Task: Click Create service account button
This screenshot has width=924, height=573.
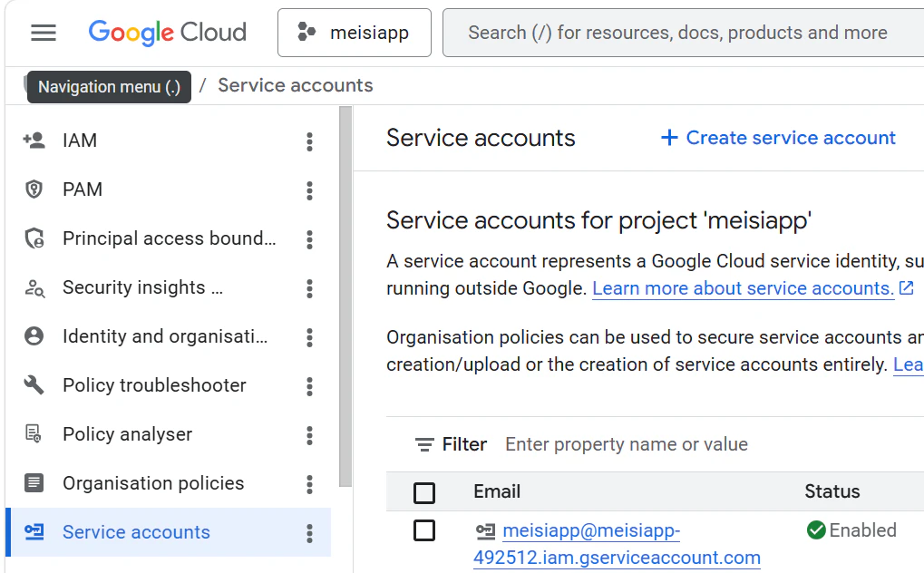Action: [778, 138]
